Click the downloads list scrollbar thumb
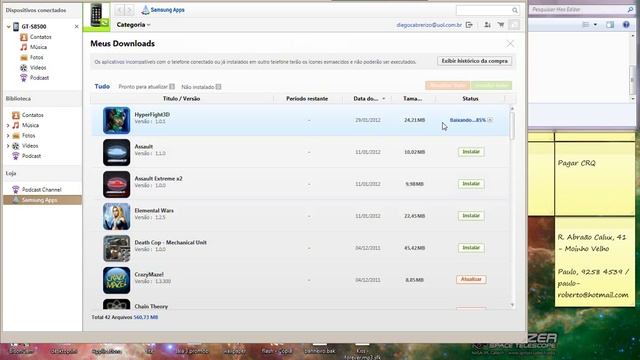The height and width of the screenshot is (360, 640). [512, 125]
